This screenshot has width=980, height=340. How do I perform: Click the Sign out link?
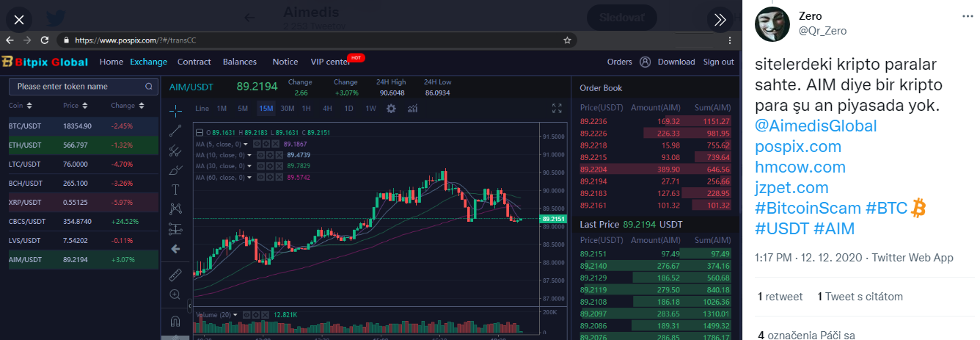[x=718, y=62]
